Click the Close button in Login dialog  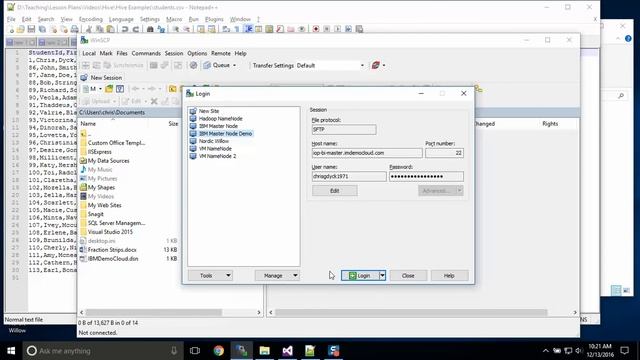[x=408, y=276]
